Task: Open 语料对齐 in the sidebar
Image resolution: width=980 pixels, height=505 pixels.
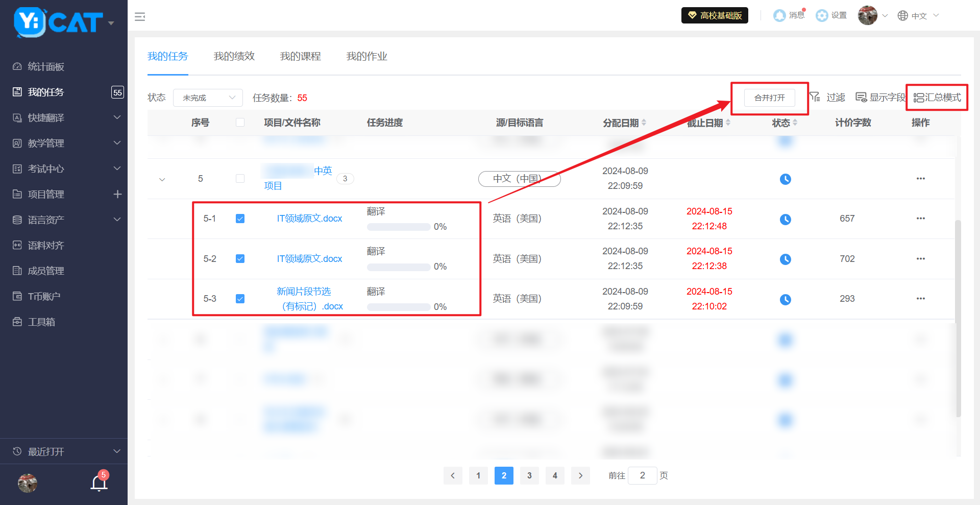Action: 46,246
